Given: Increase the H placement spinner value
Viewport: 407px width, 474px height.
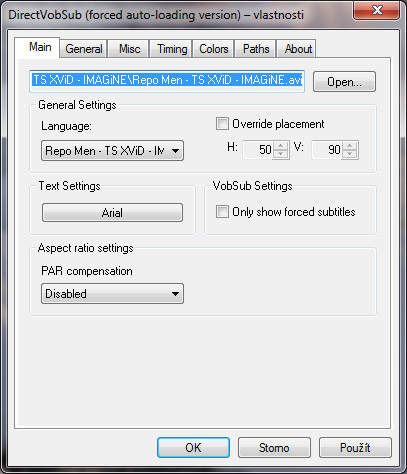Looking at the screenshot, I should point(281,146).
